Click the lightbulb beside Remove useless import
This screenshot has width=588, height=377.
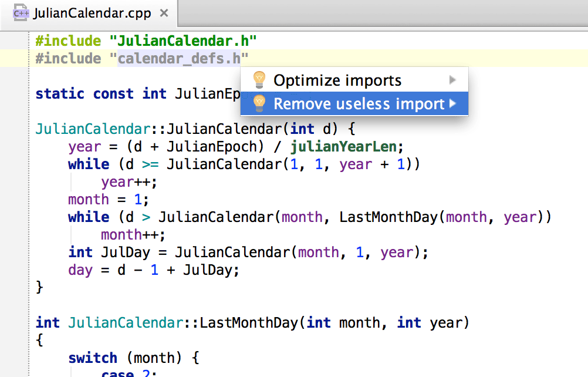259,104
